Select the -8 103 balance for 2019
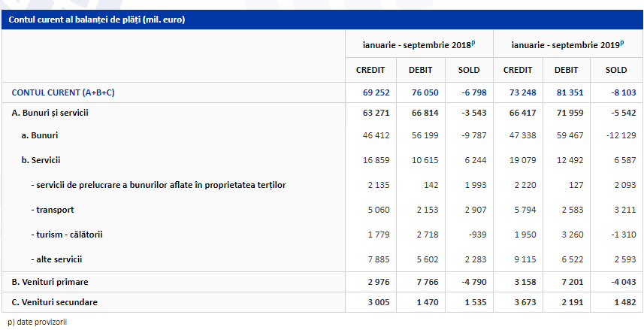Image resolution: width=644 pixels, height=330 pixels. (x=624, y=92)
